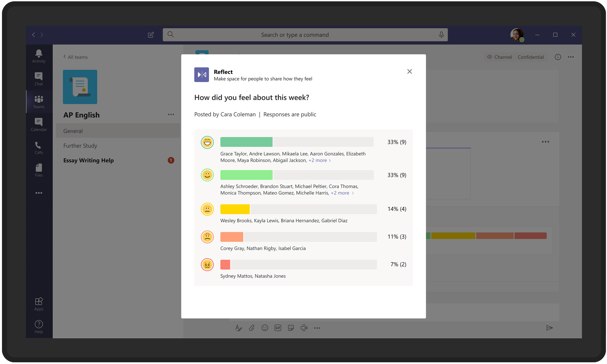Screen dimensions: 607x364
Task: Start a new chat with compose icon
Action: pos(151,35)
